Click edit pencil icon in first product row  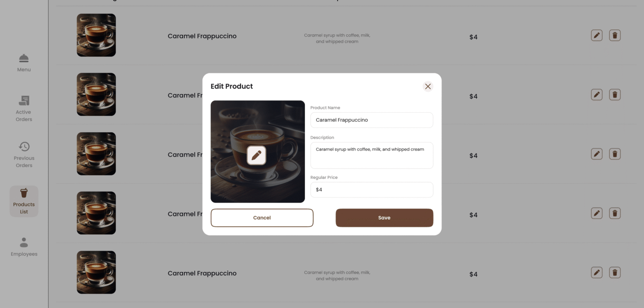tap(597, 35)
